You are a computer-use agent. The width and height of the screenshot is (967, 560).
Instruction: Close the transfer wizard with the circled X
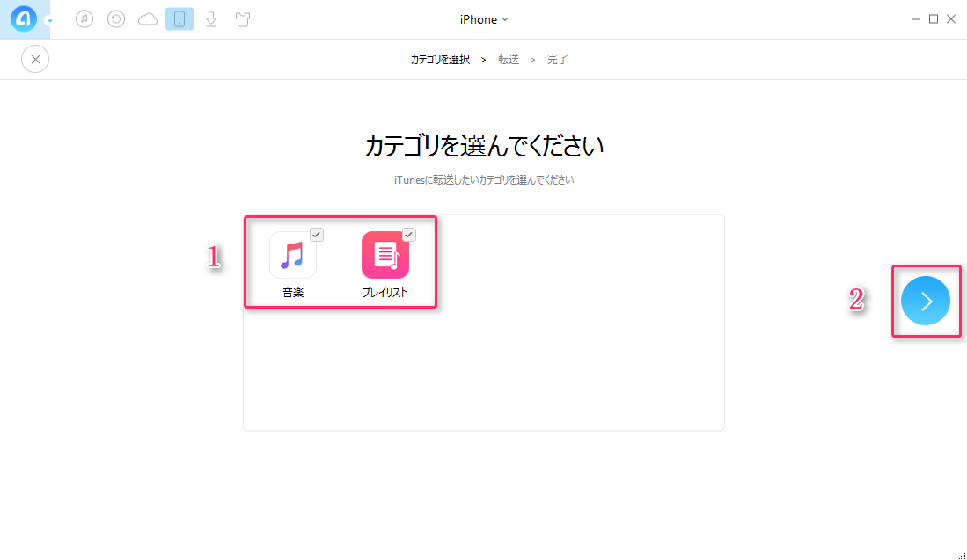(35, 59)
